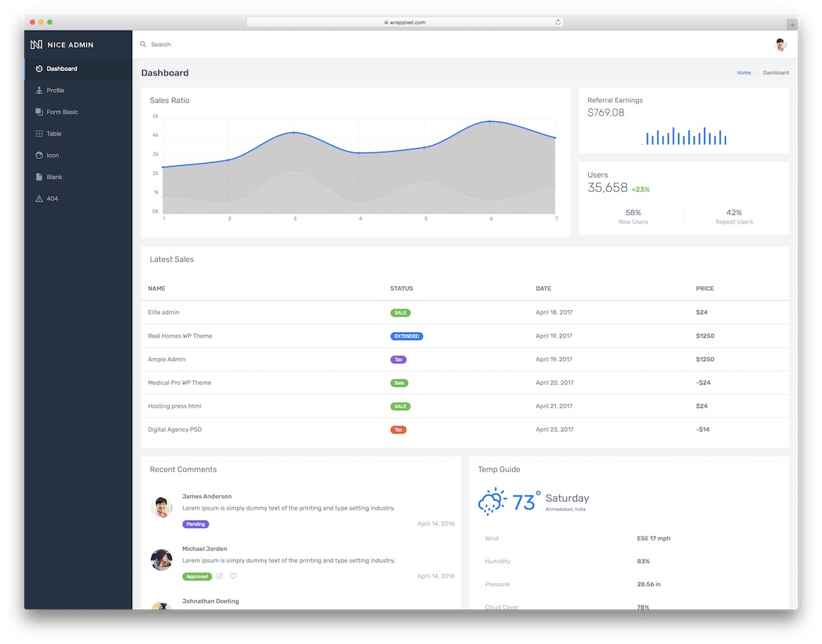Click the Dashboard gauge icon in sidebar
The height and width of the screenshot is (644, 822).
(39, 69)
